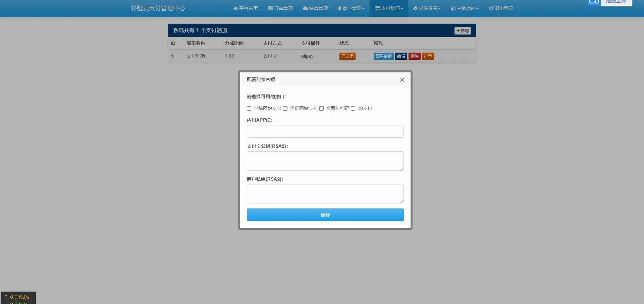
Task: Enable the 电脑网站支付 checkbox
Action: (249, 108)
